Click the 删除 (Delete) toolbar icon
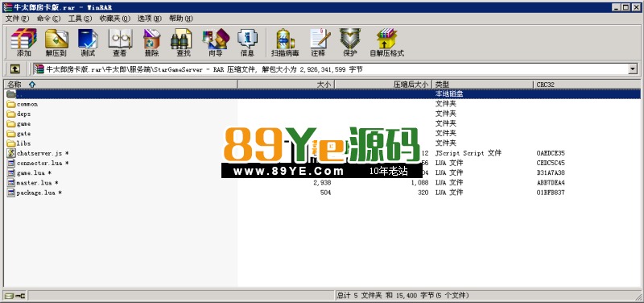Viewport: 644px width, 303px height. (151, 43)
